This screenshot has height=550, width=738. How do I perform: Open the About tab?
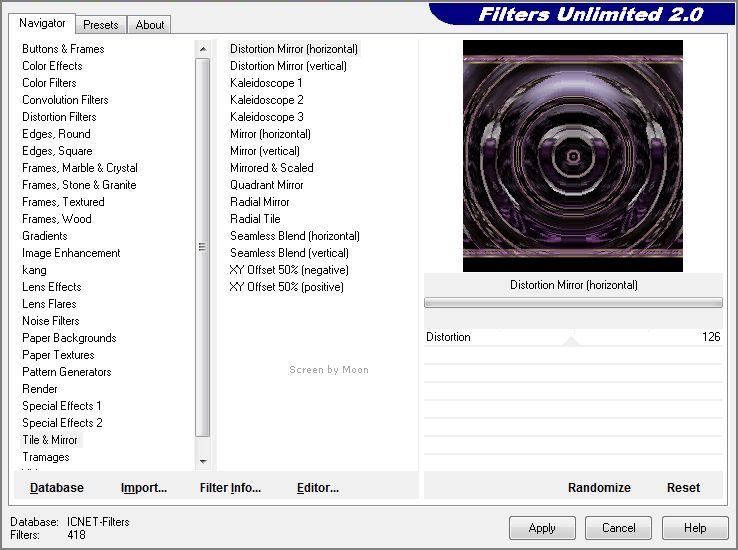pyautogui.click(x=150, y=25)
